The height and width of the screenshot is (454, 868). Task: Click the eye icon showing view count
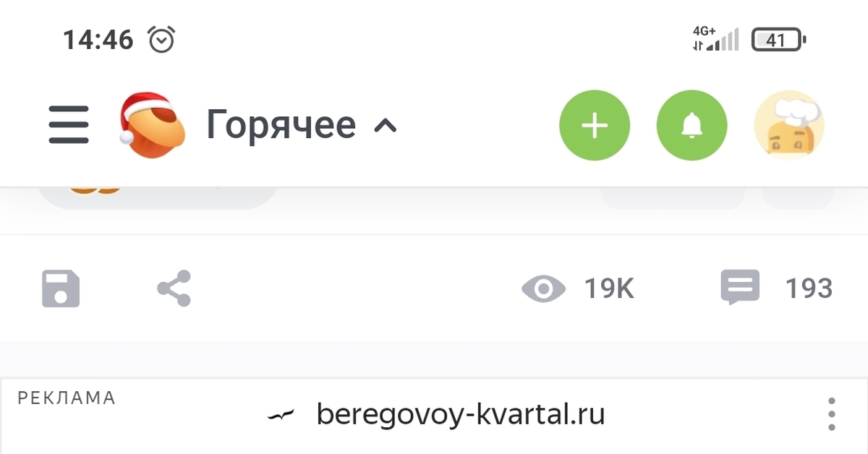(544, 288)
